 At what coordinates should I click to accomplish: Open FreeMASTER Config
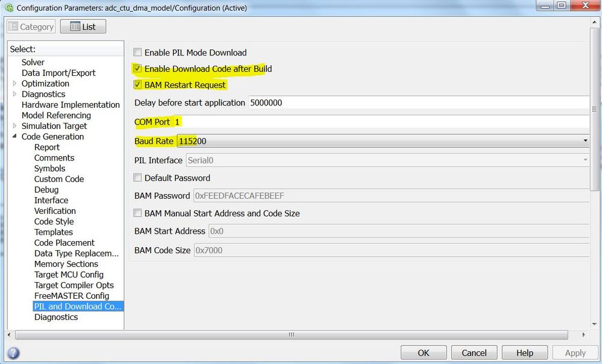72,296
